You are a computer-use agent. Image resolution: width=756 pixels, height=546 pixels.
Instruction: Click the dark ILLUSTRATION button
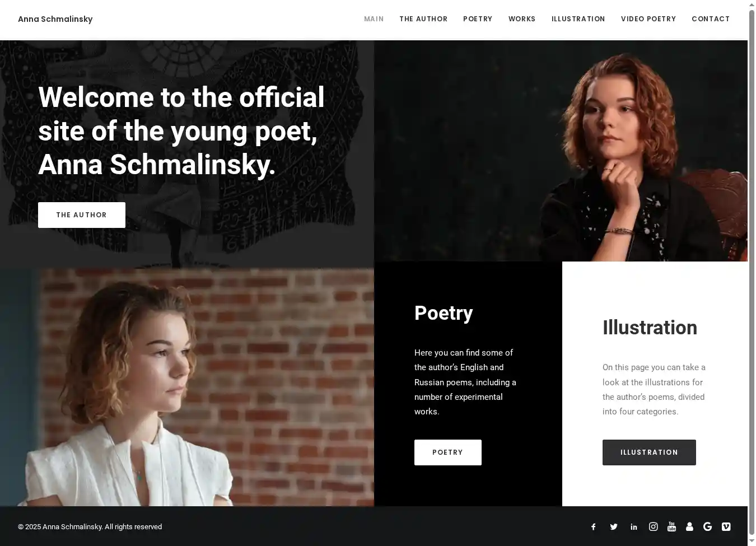649,452
